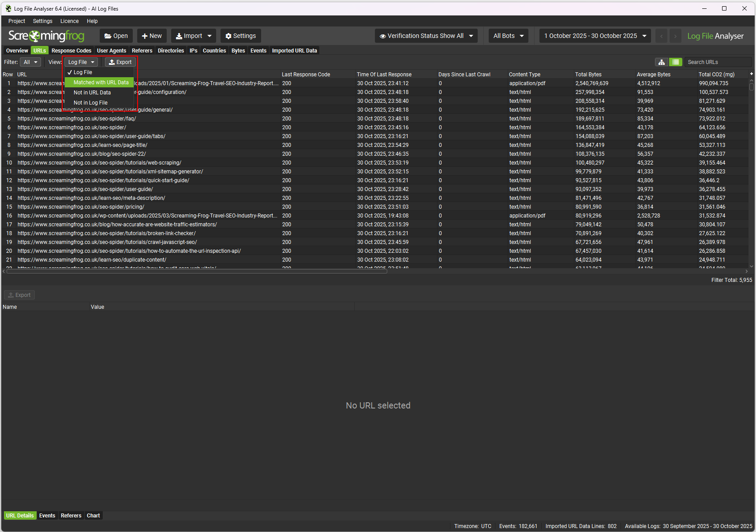Open the All Bots dropdown

pos(508,36)
